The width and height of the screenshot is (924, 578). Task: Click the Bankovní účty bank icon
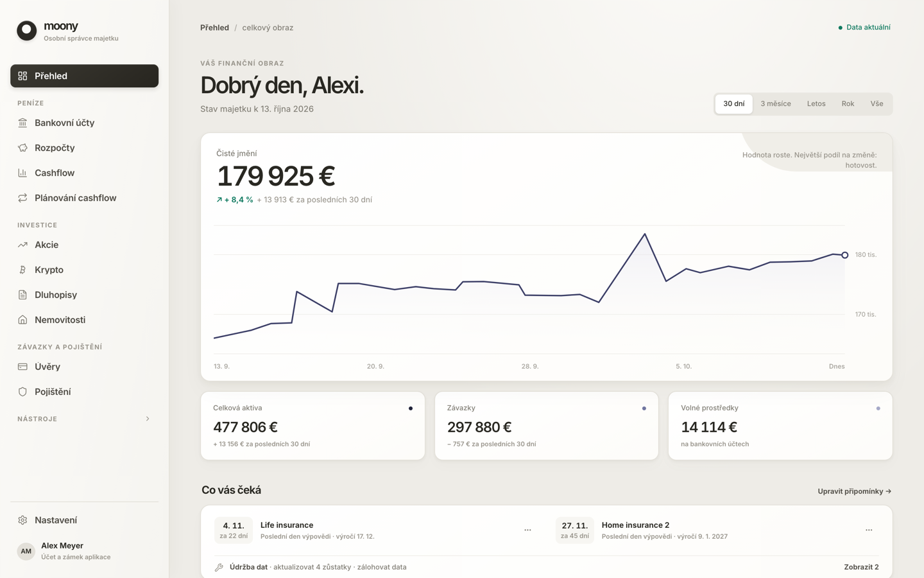click(x=22, y=123)
